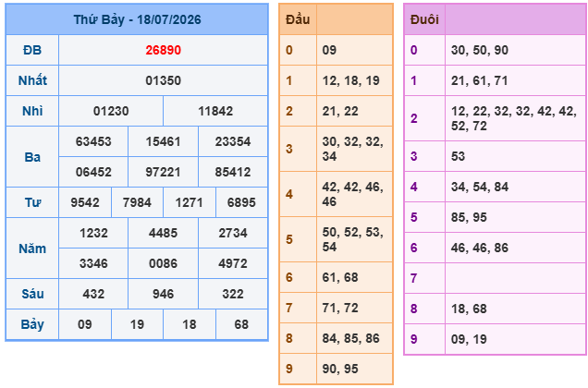Click fourth prize number 7984
Screen dimensions: 588x388
click(x=137, y=202)
